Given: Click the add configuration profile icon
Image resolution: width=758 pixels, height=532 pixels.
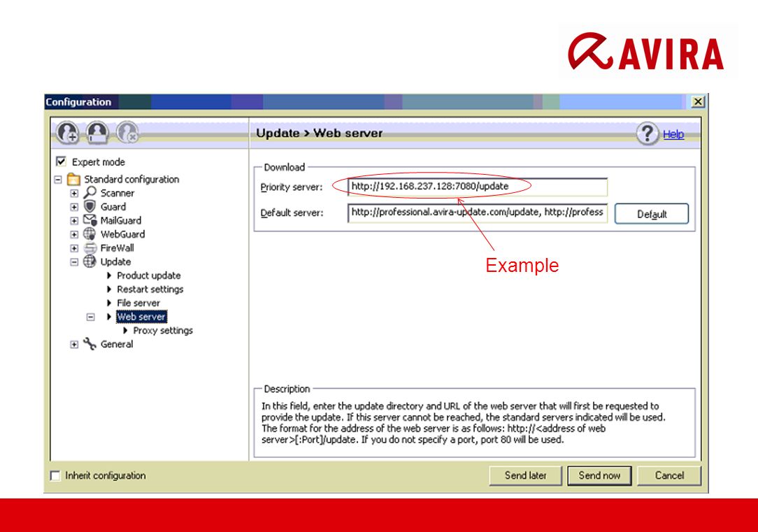Looking at the screenshot, I should click(68, 132).
